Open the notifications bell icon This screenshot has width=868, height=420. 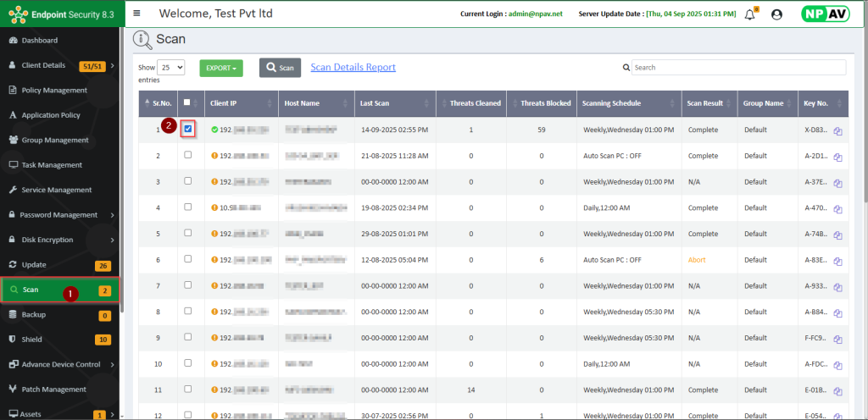click(x=749, y=14)
